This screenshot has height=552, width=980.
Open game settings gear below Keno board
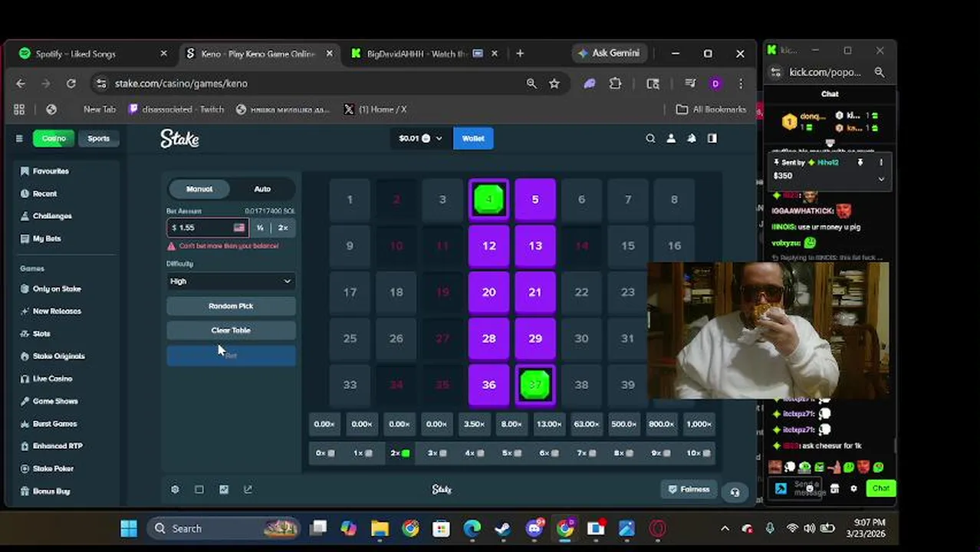pos(175,490)
